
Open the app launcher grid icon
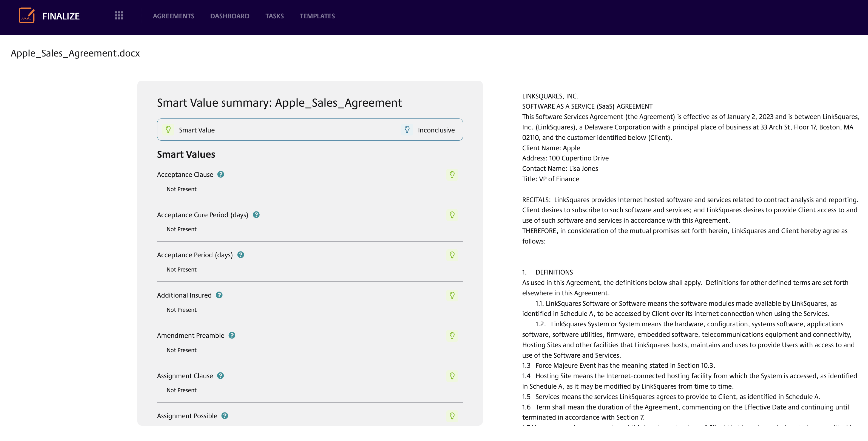[x=119, y=16]
